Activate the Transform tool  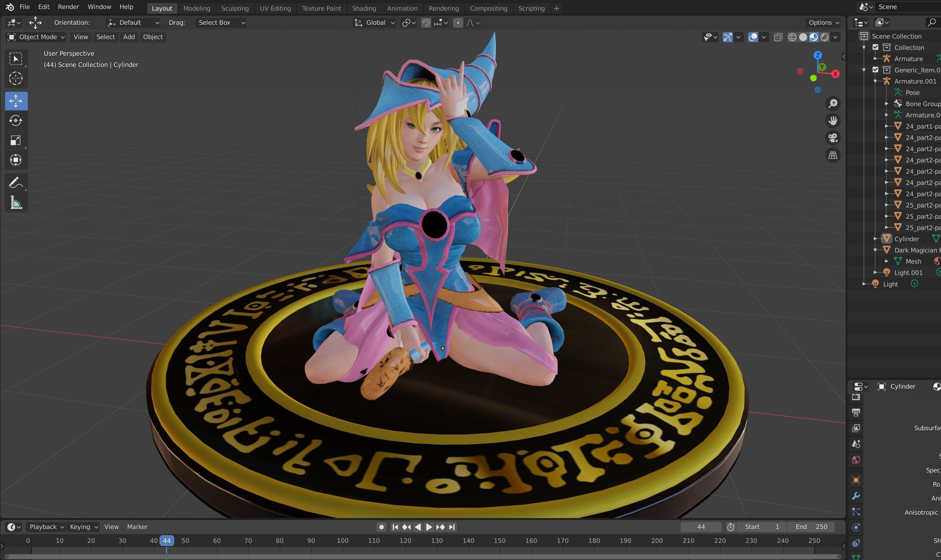tap(16, 160)
